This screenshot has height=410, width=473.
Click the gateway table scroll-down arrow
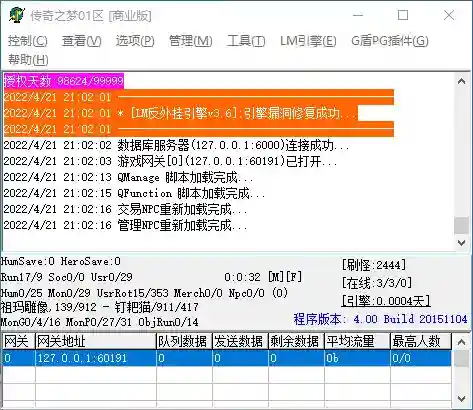click(x=462, y=399)
